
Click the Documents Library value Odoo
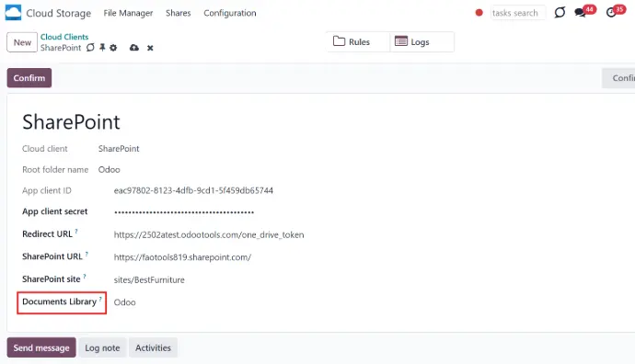[125, 302]
